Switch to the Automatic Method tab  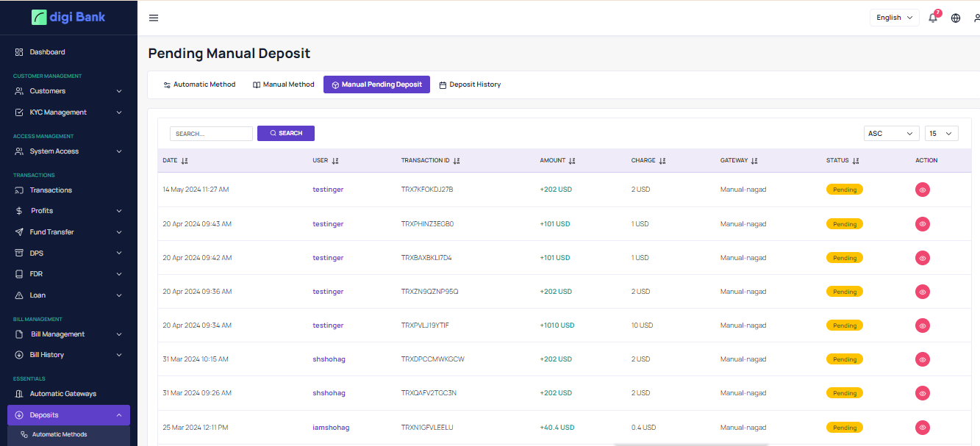coord(199,84)
